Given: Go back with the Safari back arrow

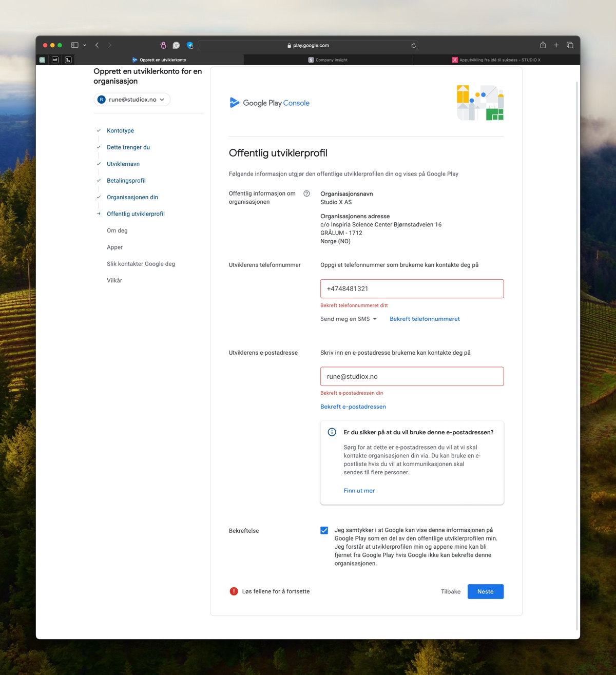Looking at the screenshot, I should [x=97, y=45].
